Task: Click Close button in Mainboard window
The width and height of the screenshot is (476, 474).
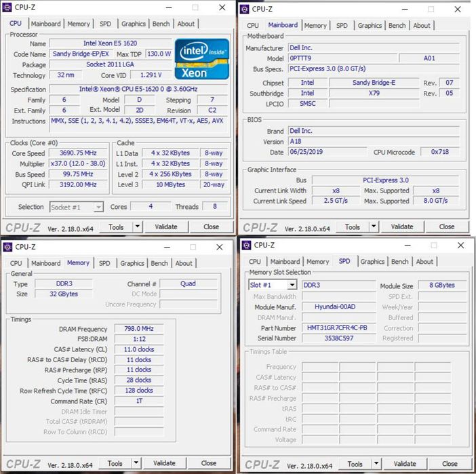Action: pyautogui.click(x=447, y=226)
